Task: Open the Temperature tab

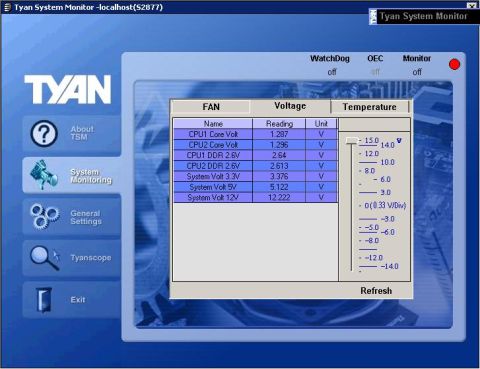Action: click(369, 107)
